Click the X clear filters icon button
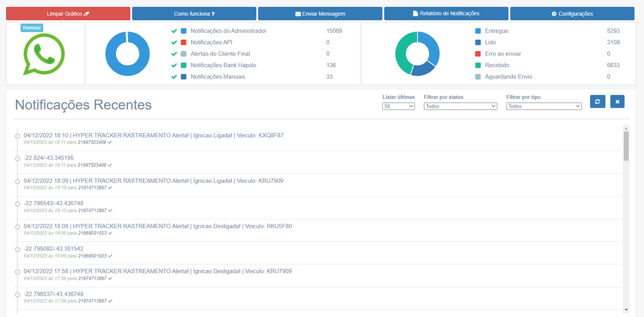 tap(617, 101)
